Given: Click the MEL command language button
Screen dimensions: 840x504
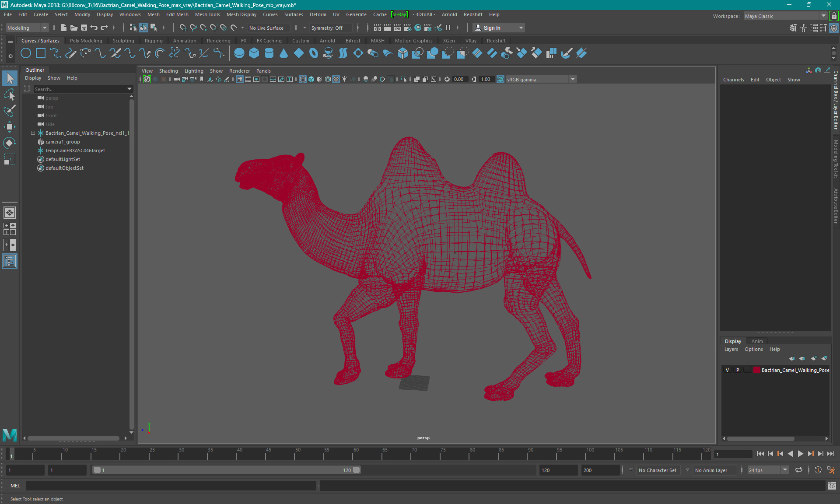Looking at the screenshot, I should point(15,486).
